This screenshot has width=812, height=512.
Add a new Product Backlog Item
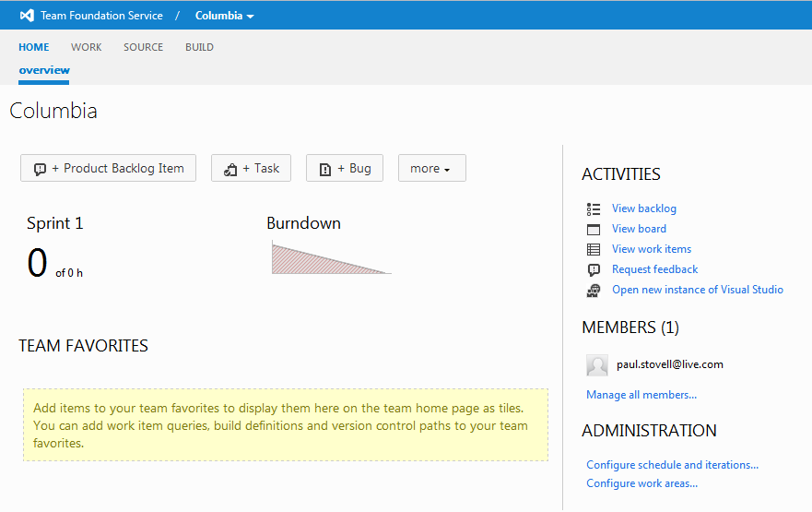click(x=108, y=168)
